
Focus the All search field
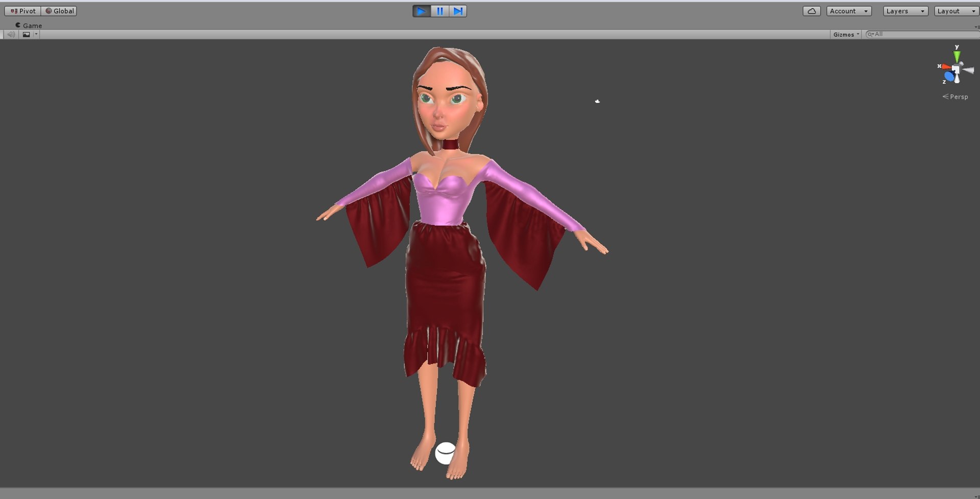click(922, 34)
